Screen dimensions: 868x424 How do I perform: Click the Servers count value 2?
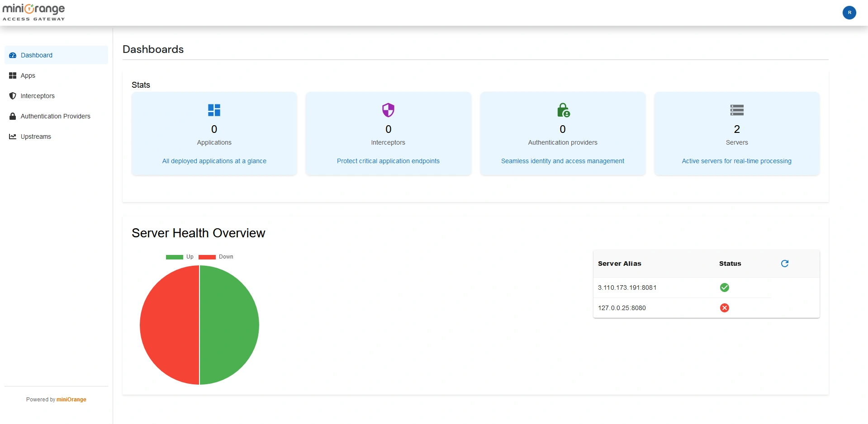[737, 129]
